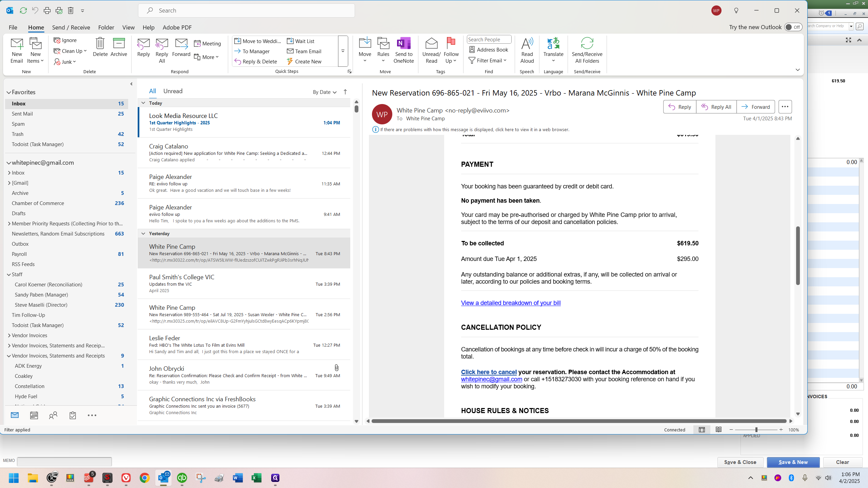Click the whitepinec@gmail.com email link
This screenshot has height=488, width=868.
pos(491,379)
